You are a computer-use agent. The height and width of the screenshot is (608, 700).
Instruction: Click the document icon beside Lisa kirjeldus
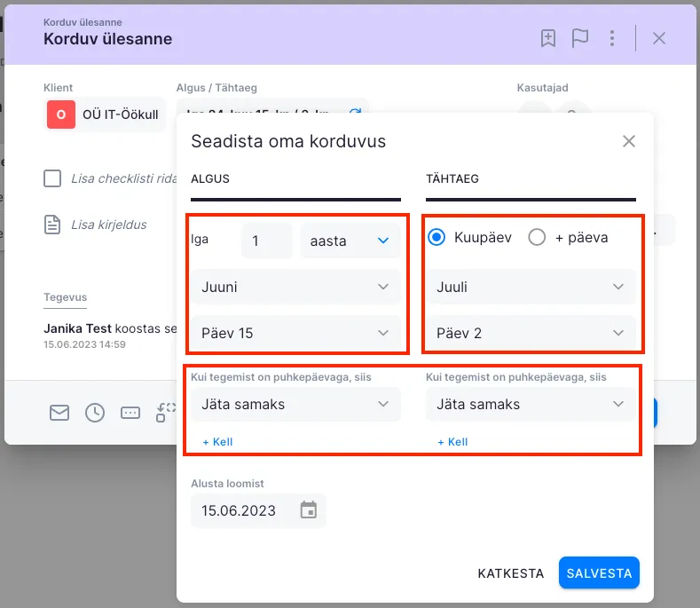pos(53,225)
